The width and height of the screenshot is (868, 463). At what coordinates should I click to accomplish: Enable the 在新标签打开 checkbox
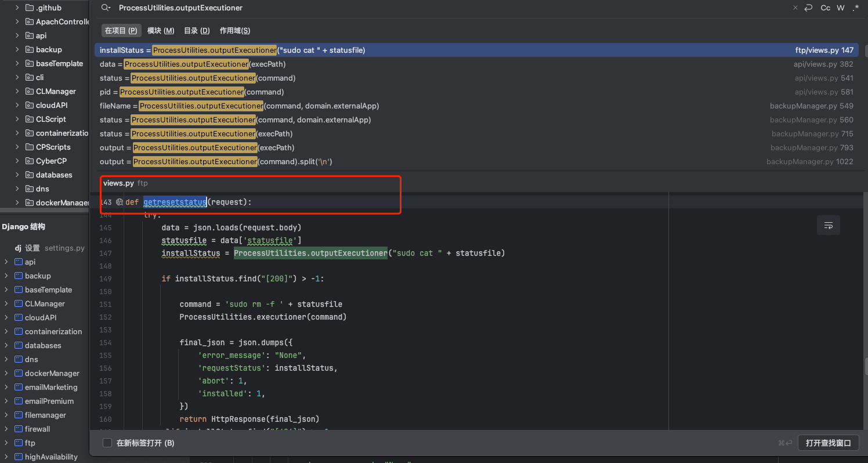pos(107,442)
